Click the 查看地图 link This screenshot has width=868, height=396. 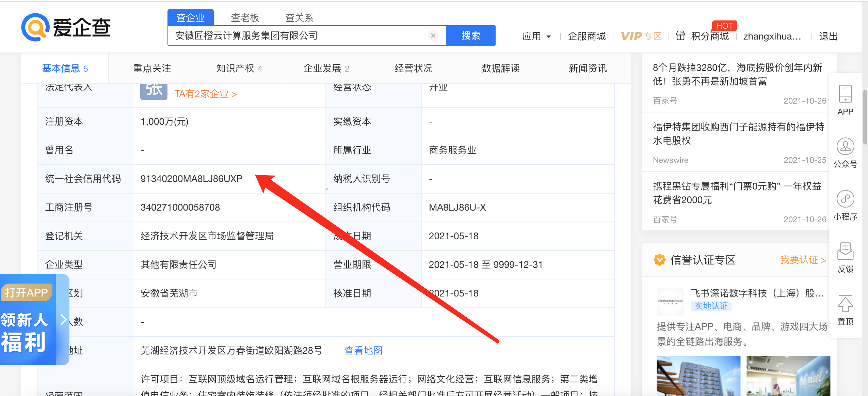point(363,350)
